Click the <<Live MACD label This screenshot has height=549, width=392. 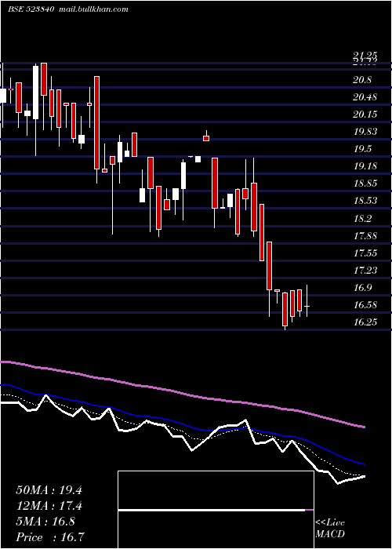(330, 528)
